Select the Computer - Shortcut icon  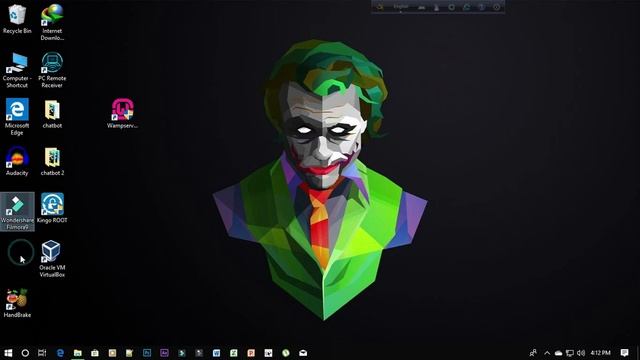[17, 70]
